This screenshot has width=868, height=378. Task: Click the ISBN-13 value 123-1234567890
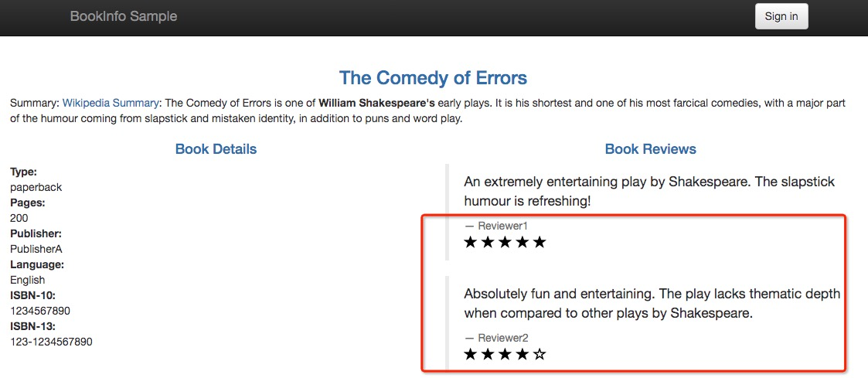(x=51, y=342)
